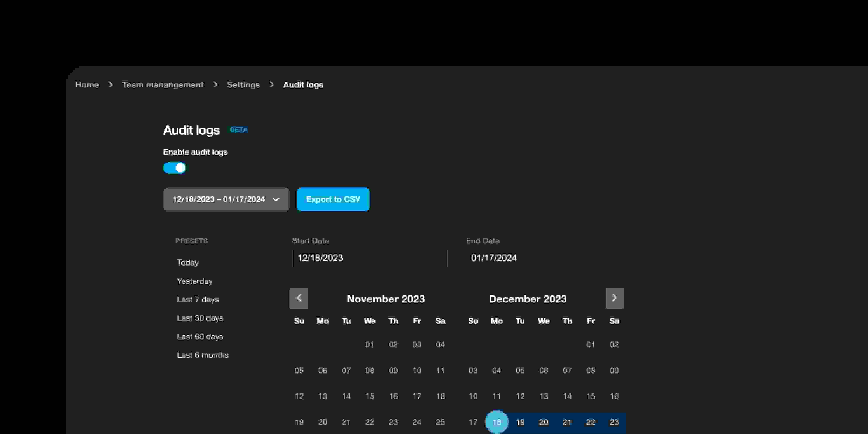Go to Settings breadcrumb
The width and height of the screenshot is (868, 434).
[243, 85]
